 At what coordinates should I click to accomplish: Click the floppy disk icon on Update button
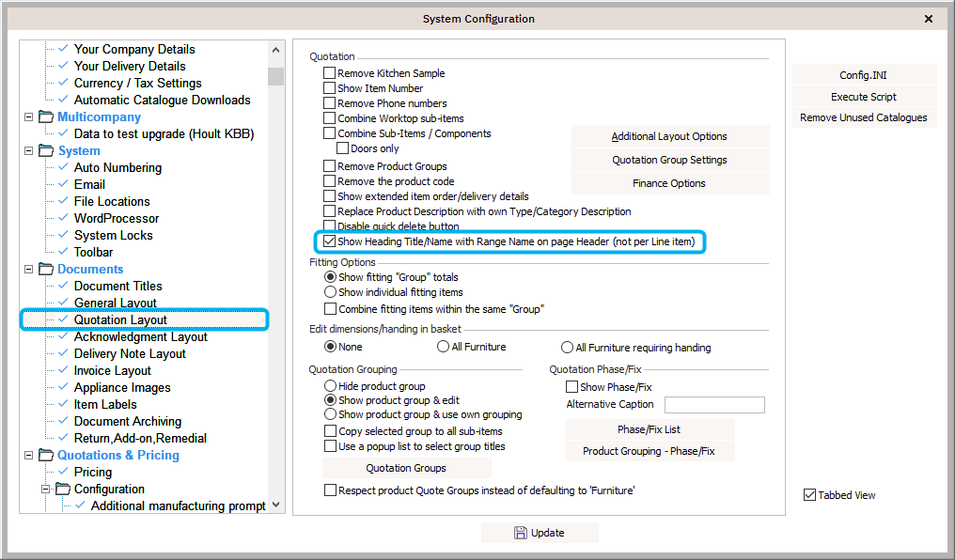tap(521, 533)
